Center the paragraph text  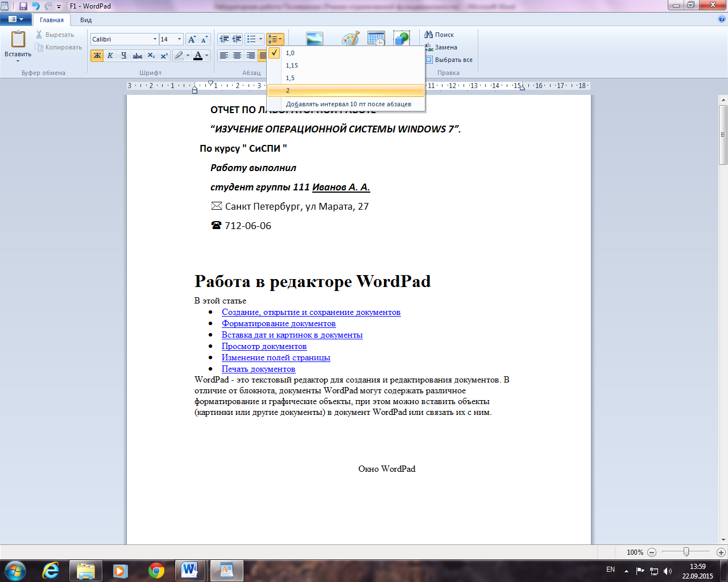coord(237,56)
